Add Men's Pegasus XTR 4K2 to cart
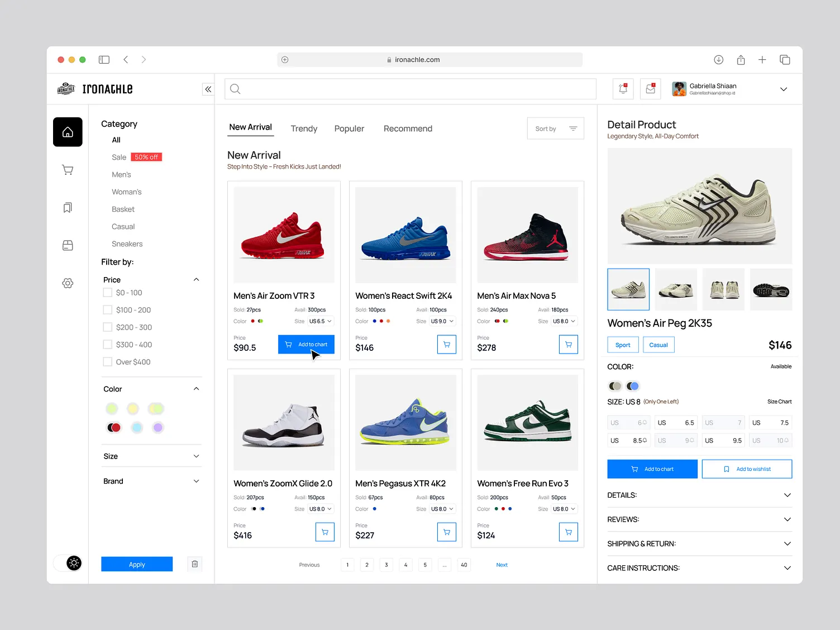 click(x=447, y=532)
